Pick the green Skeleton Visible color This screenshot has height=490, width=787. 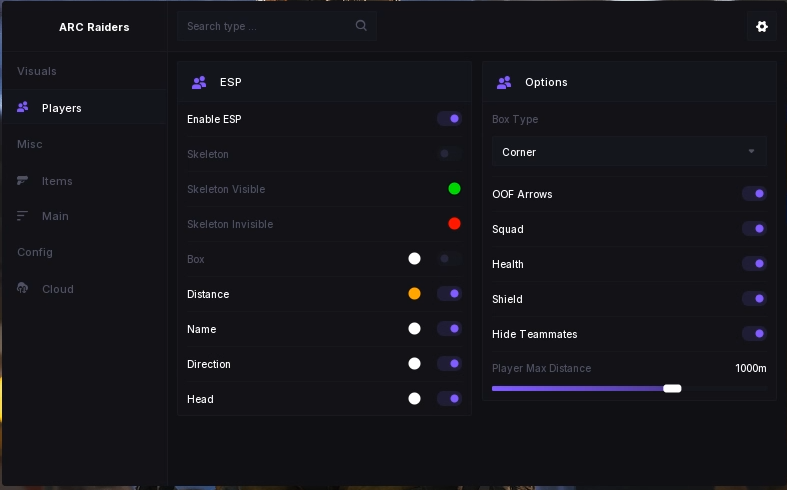point(454,189)
